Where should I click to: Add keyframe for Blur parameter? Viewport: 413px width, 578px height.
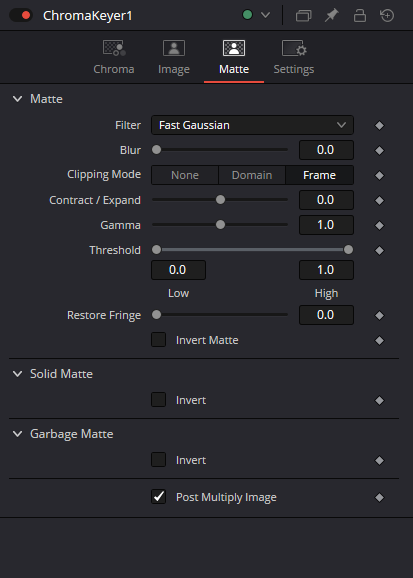(x=379, y=150)
